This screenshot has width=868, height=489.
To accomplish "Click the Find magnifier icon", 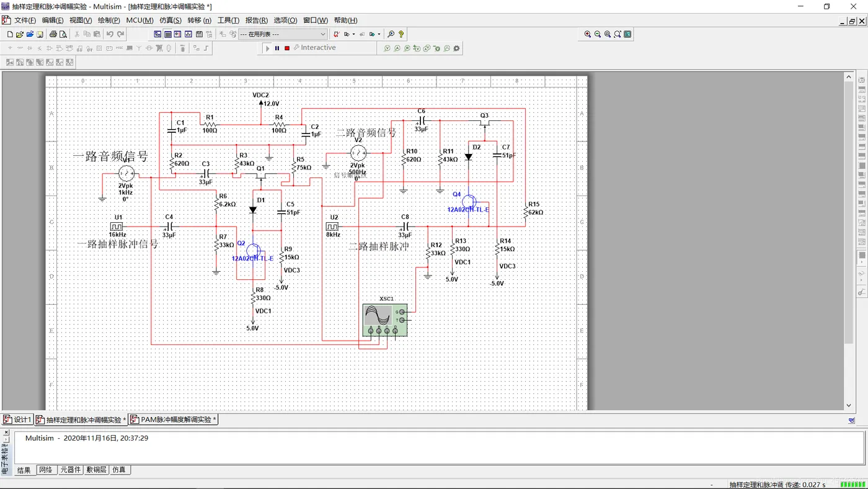I will coord(391,34).
